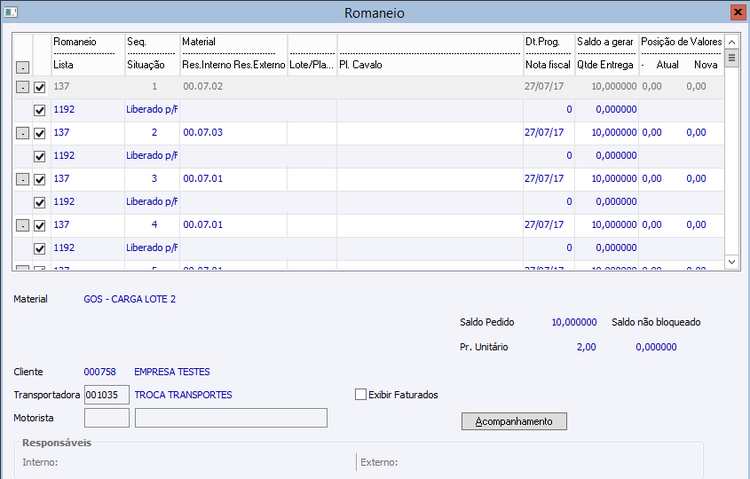Select material cell 00.07.03

pyautogui.click(x=203, y=133)
